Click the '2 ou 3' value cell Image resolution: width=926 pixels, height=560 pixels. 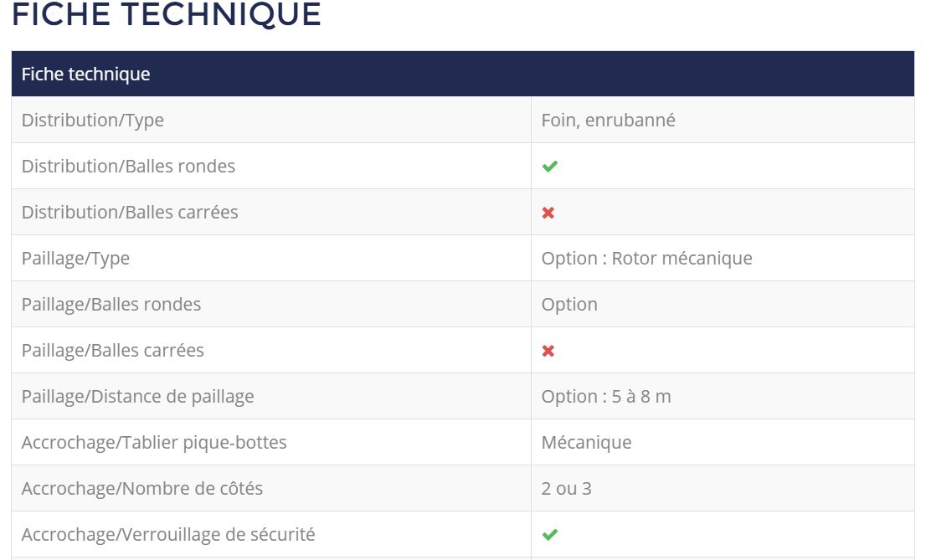(x=566, y=489)
